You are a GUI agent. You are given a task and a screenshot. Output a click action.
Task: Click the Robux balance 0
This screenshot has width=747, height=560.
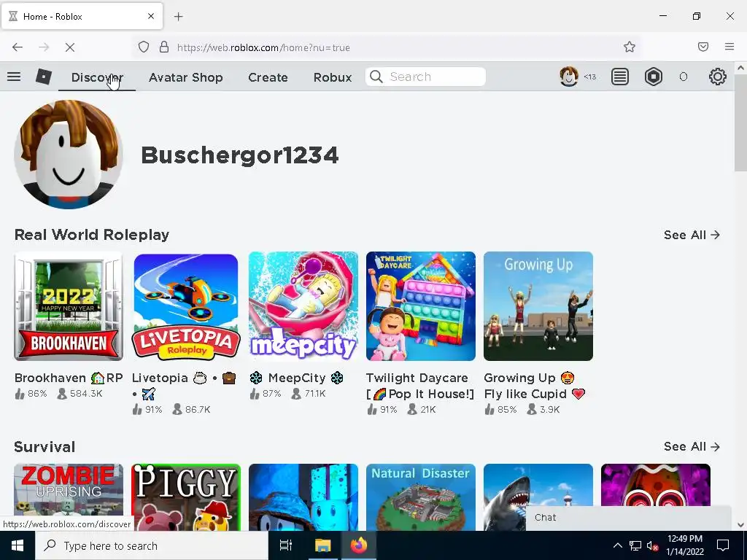click(x=683, y=77)
